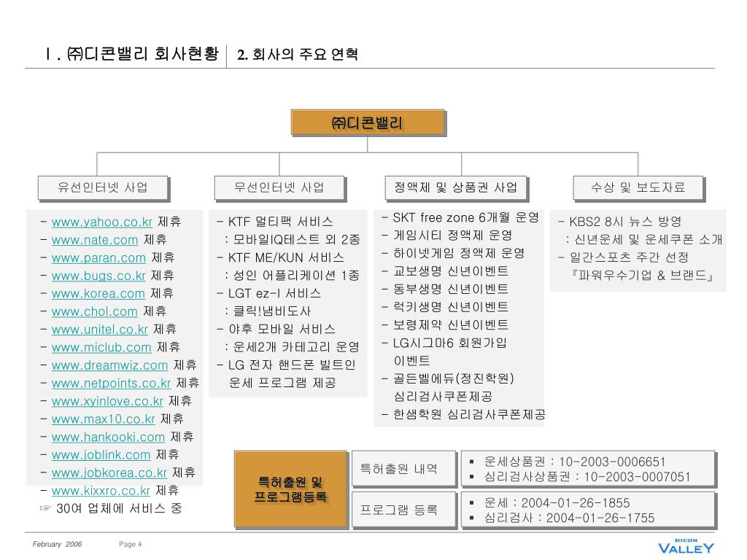Select the 프로그램 등록 box
Screen dimensions: 747x560
tap(404, 510)
